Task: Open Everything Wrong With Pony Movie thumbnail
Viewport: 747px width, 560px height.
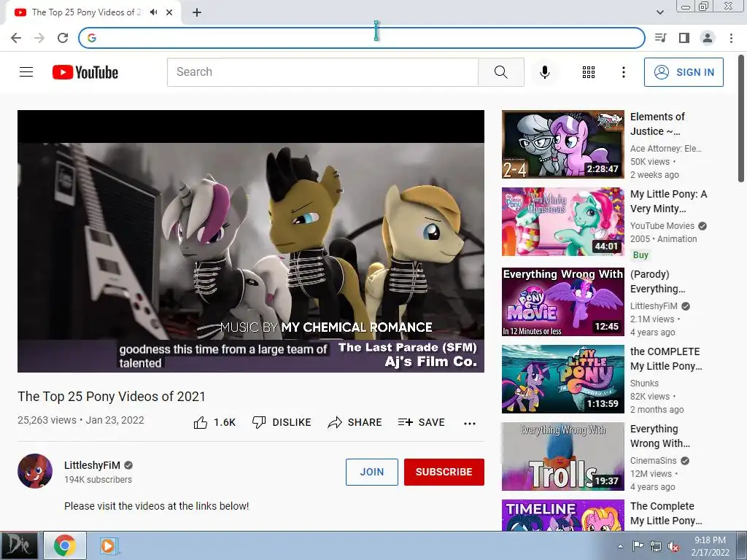Action: [x=562, y=301]
